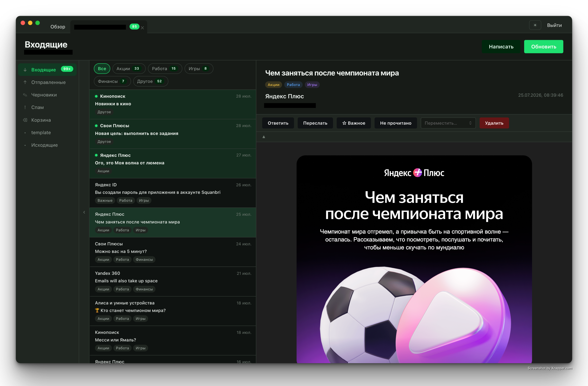Click the green 85 badge on the tab
The height and width of the screenshot is (386, 588).
[x=134, y=26]
